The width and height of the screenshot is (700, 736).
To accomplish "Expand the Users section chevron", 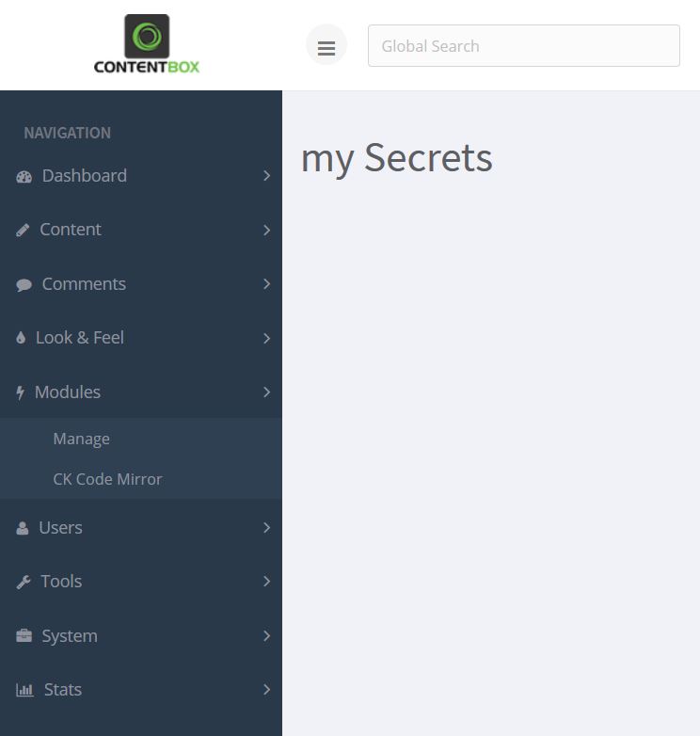I will tap(266, 528).
